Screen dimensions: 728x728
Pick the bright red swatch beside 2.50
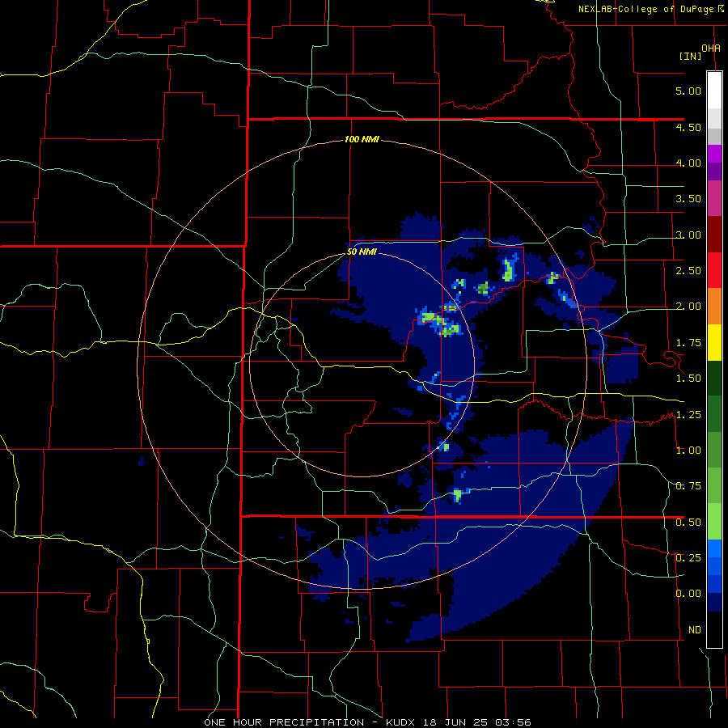(714, 270)
